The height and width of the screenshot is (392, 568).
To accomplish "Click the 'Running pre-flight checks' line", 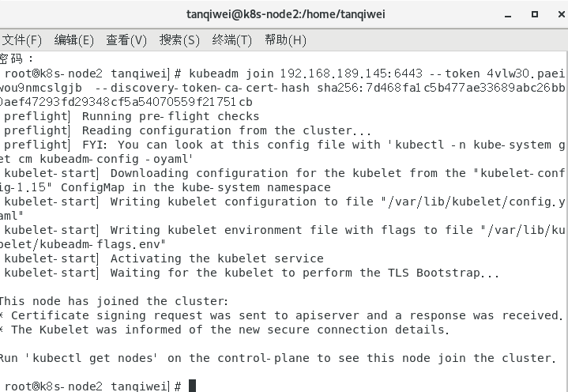I will [x=171, y=116].
